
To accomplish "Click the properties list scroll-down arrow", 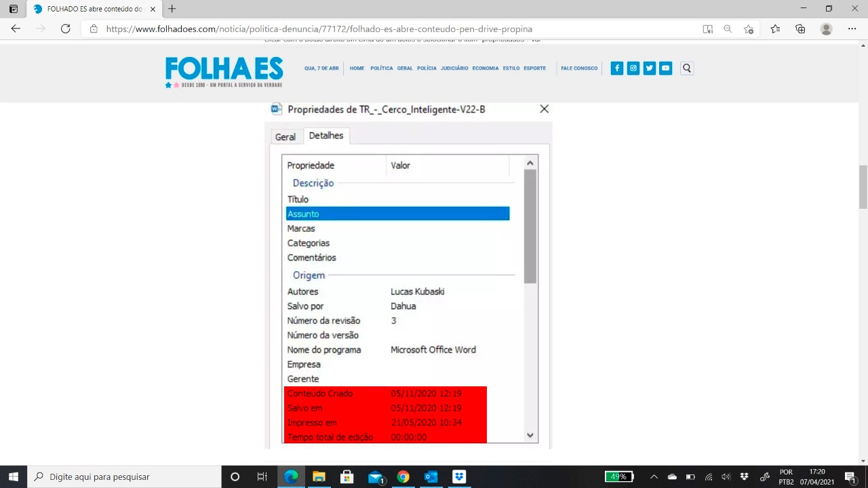I will pos(530,436).
